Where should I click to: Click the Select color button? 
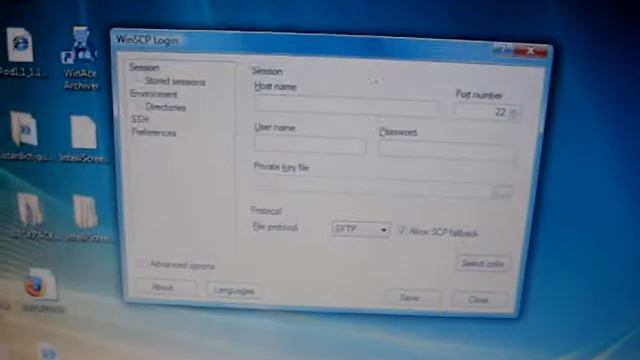(483, 264)
